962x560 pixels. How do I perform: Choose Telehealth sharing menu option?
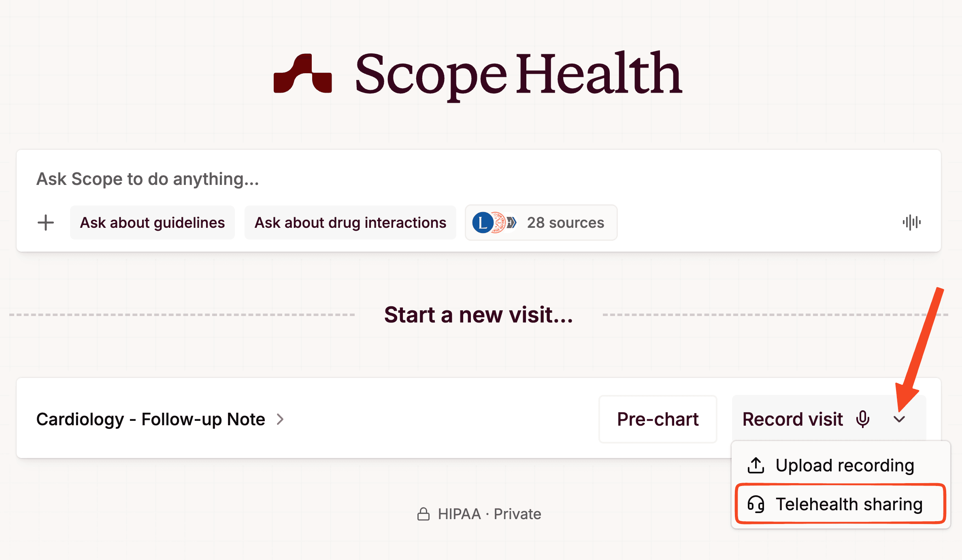[x=849, y=504]
